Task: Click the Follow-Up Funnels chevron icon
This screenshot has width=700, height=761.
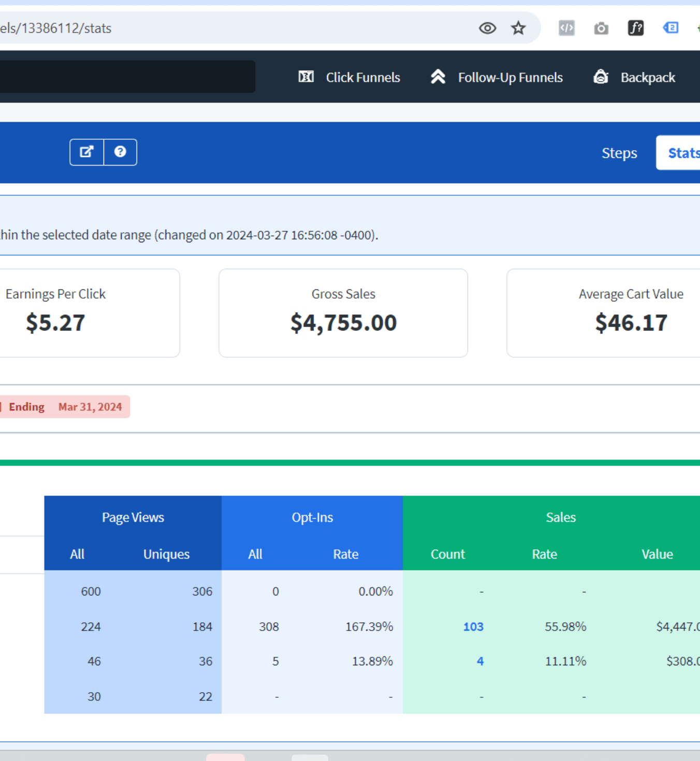Action: pos(438,77)
